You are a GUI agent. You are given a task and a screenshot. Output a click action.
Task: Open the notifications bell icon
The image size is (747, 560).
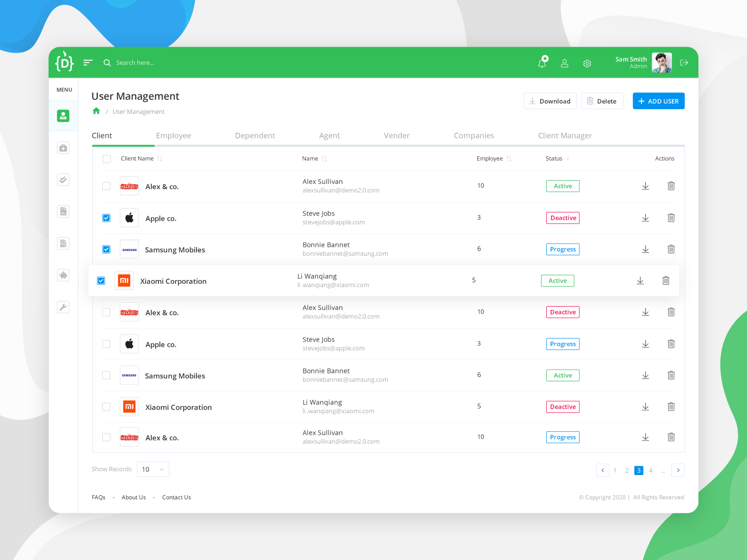coord(542,62)
